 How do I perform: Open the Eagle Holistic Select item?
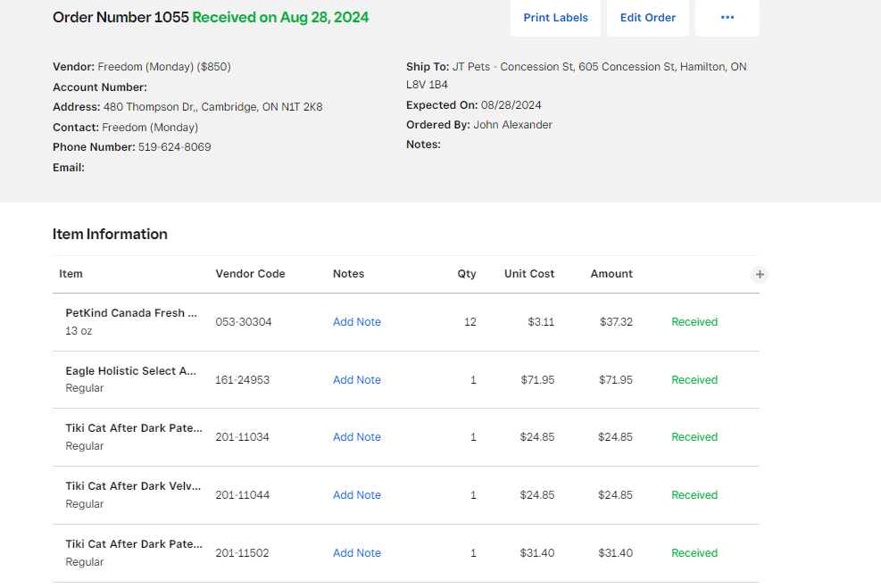[x=131, y=371]
